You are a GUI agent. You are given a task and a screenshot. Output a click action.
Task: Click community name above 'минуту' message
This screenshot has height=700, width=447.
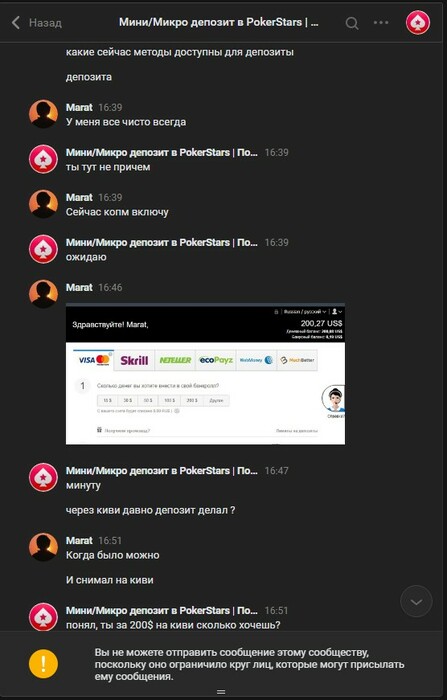click(x=162, y=471)
